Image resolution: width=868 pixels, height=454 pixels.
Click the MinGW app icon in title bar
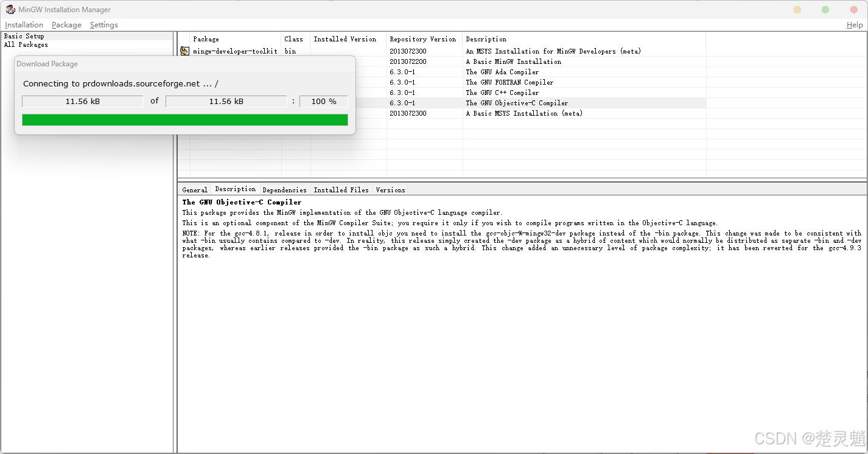tap(10, 10)
